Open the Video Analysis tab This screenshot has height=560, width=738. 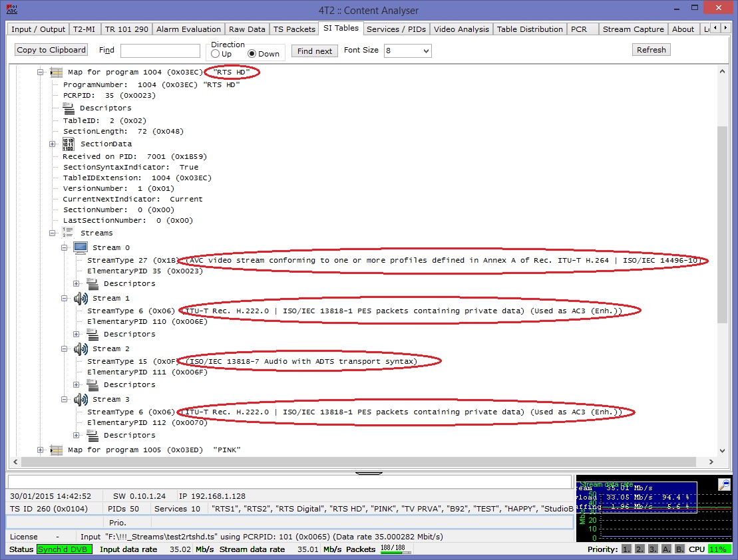(461, 29)
